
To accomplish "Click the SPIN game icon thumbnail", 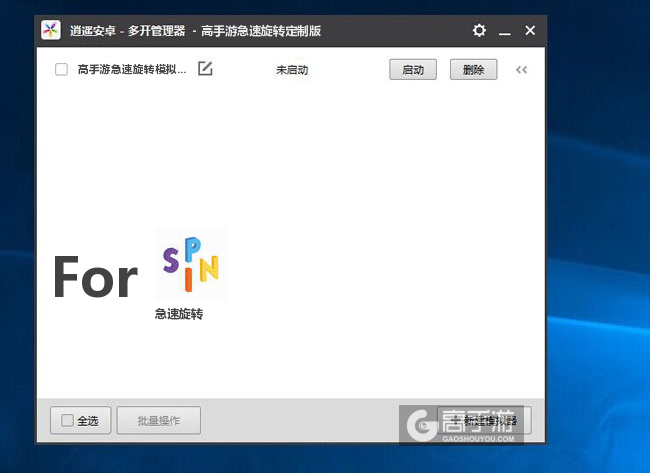I will pos(191,264).
